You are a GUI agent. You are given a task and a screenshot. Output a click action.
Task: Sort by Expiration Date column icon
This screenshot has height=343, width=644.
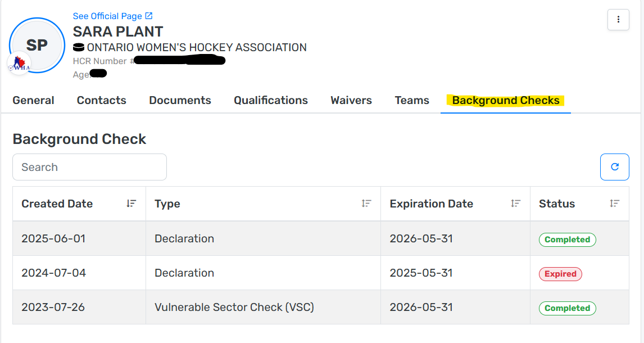pos(516,204)
